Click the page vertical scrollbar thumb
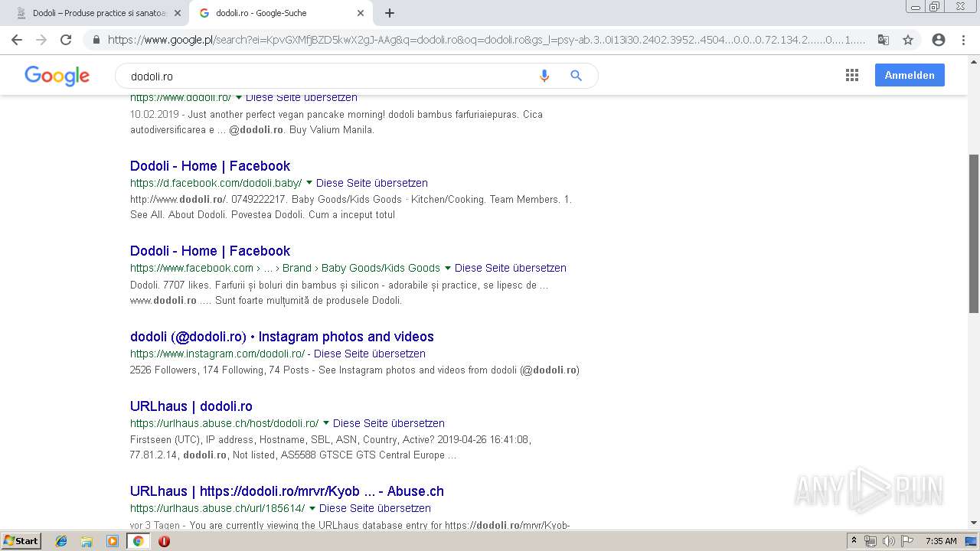This screenshot has width=980, height=551. pos(974,233)
